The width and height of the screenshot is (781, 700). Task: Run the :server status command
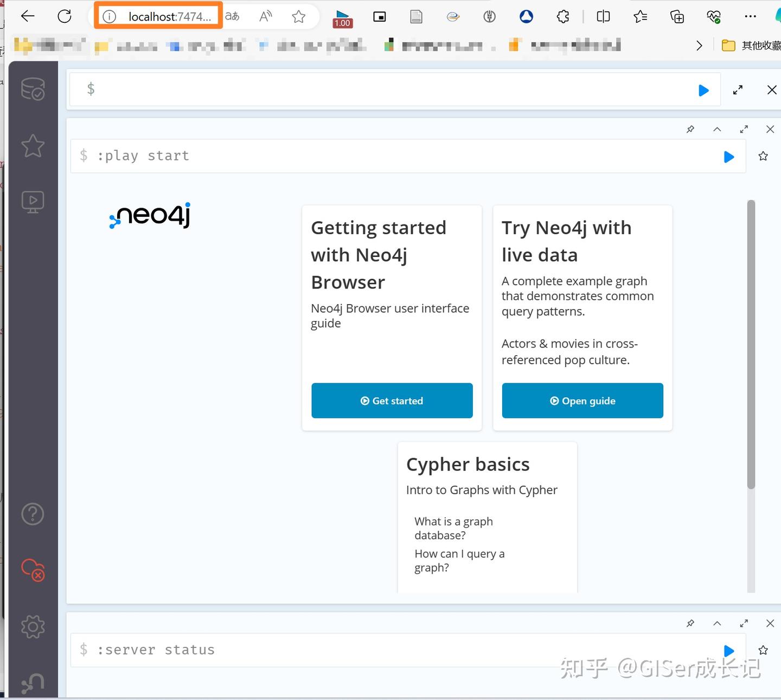click(x=728, y=651)
